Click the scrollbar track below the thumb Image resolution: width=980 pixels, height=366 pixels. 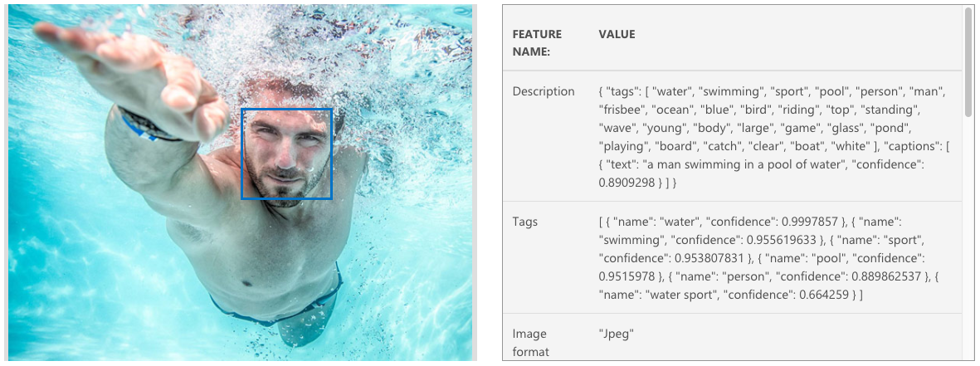coord(968,249)
